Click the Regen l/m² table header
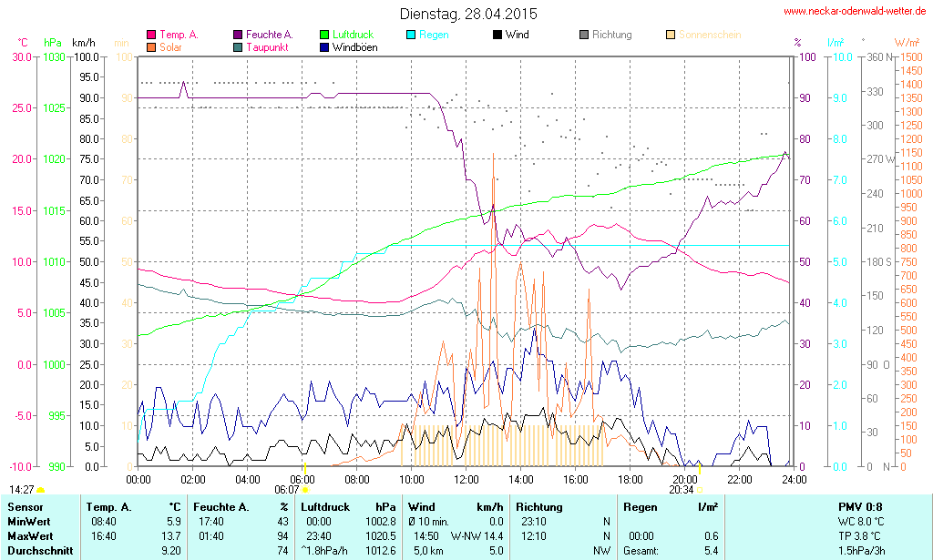The height and width of the screenshot is (560, 933). (x=670, y=507)
